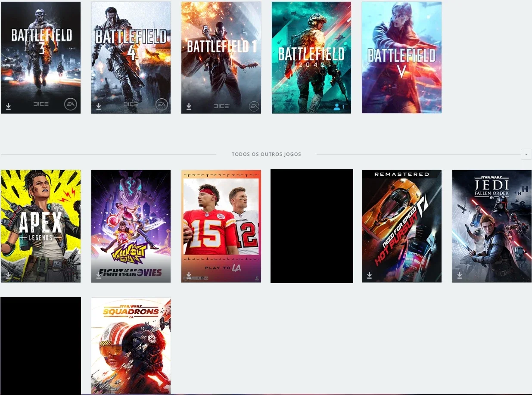Click the download icon on Madden NFL 22
532x395 pixels.
[189, 275]
